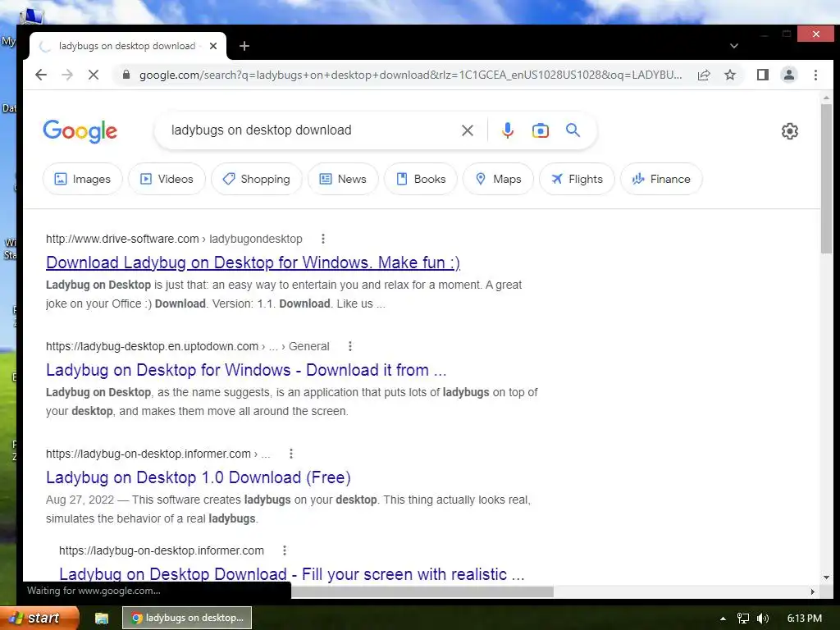
Task: Click the forward navigation arrow
Action: click(67, 75)
